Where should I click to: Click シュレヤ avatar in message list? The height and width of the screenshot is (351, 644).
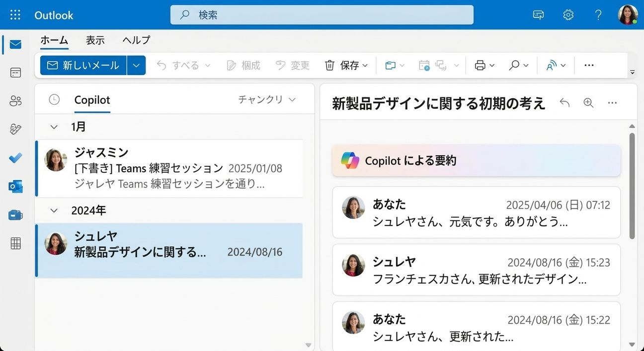56,244
